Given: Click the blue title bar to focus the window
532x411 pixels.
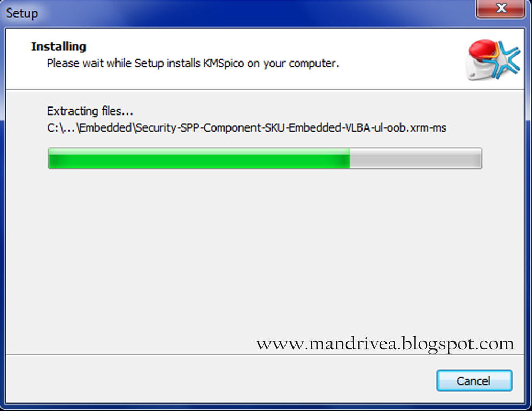Looking at the screenshot, I should [x=237, y=13].
